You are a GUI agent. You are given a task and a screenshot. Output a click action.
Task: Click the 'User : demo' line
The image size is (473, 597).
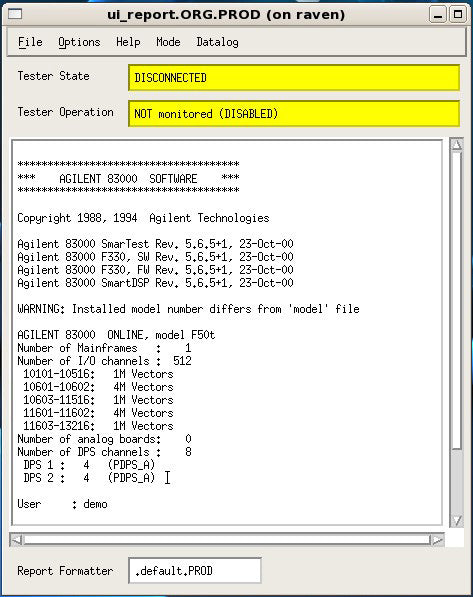62,504
